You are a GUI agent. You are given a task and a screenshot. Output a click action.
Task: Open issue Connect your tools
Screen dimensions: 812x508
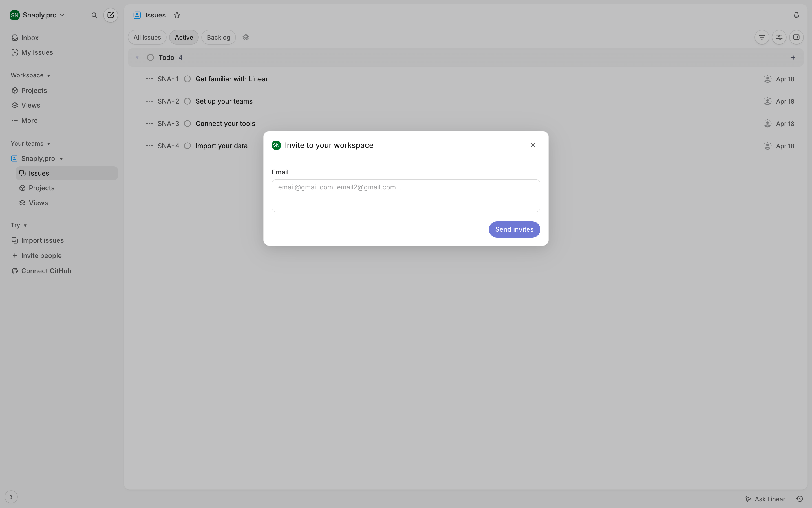pos(225,124)
